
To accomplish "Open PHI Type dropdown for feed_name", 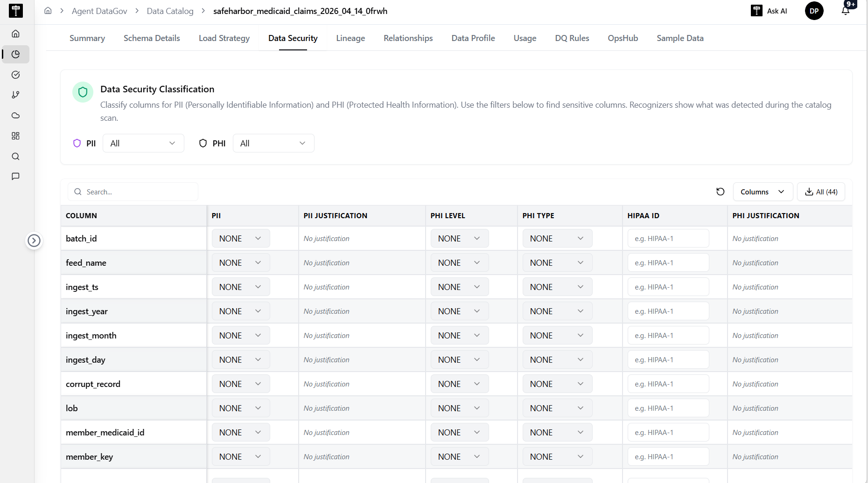I will click(x=557, y=262).
